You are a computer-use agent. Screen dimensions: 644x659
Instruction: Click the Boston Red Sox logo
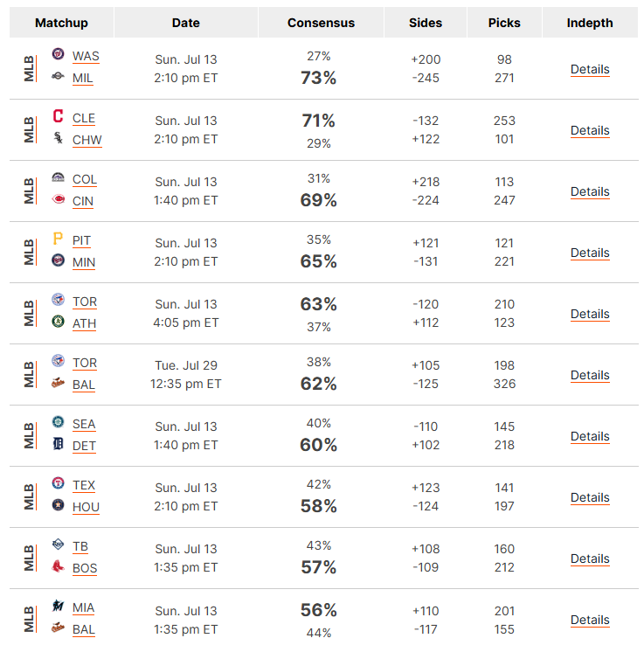58,566
